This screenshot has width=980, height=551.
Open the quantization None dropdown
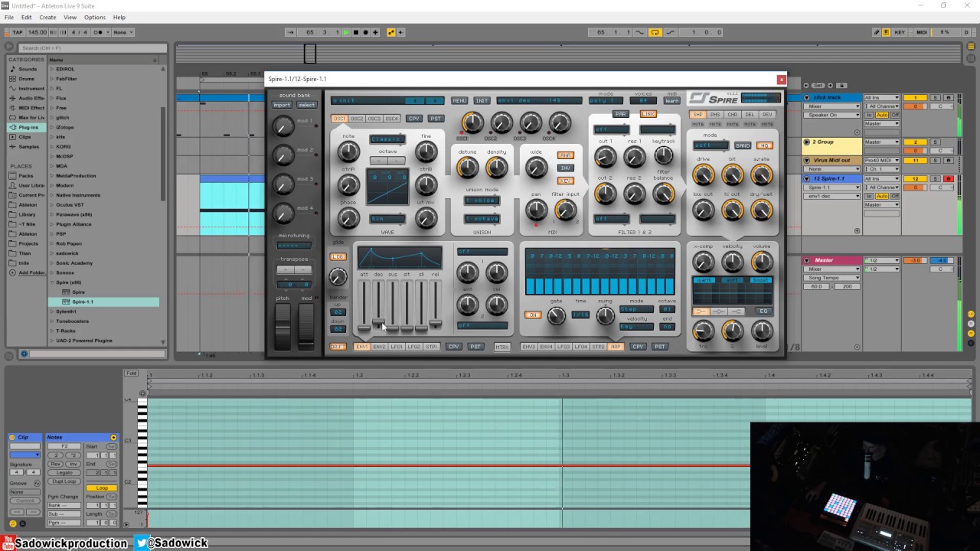(x=122, y=32)
